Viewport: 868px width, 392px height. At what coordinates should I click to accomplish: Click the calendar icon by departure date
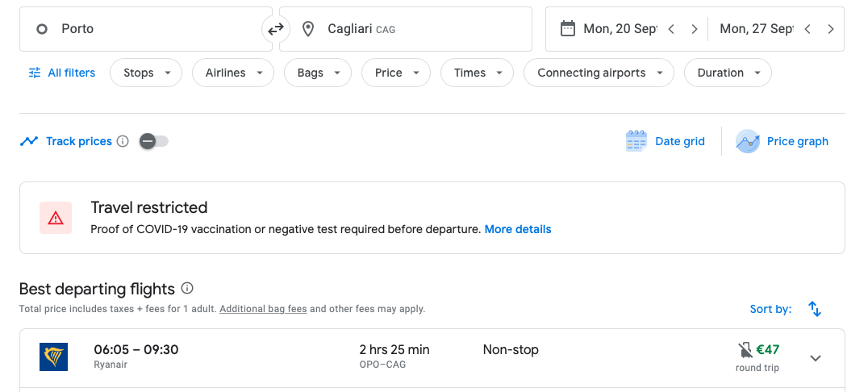tap(567, 29)
